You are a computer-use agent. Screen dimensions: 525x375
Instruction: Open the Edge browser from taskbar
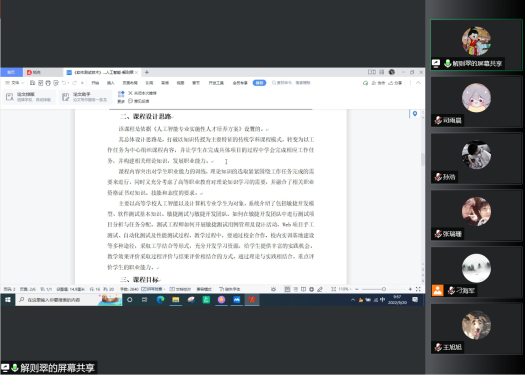[x=160, y=300]
